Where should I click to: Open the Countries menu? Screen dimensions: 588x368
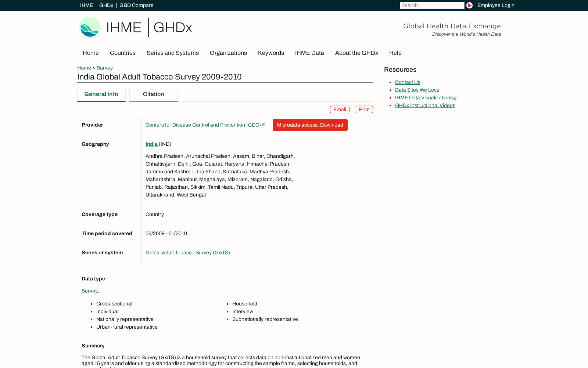click(x=123, y=53)
